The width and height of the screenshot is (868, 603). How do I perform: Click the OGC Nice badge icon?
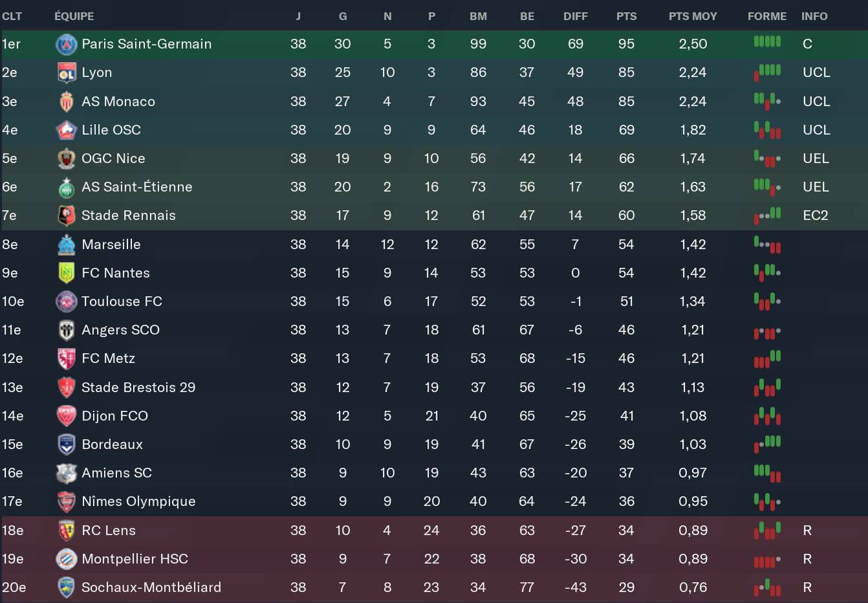pos(66,159)
